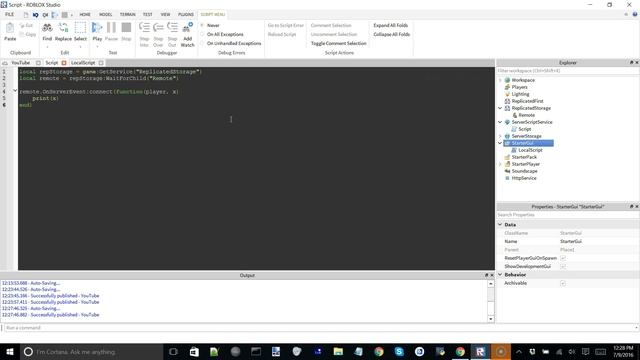Viewport: 640px width, 360px height.
Task: Select Script under ServerScriptService
Action: pos(524,129)
